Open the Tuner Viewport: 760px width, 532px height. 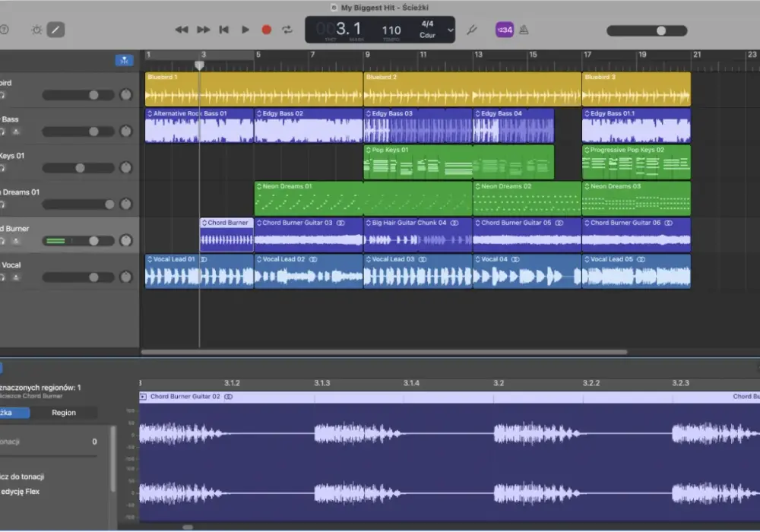click(x=472, y=30)
